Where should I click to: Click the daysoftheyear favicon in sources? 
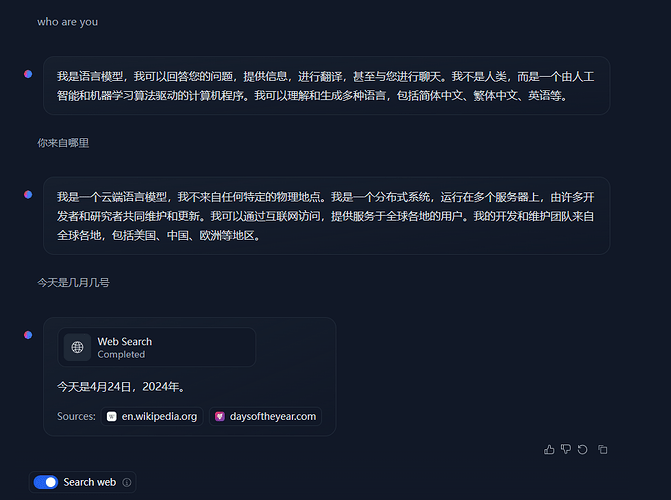click(220, 417)
